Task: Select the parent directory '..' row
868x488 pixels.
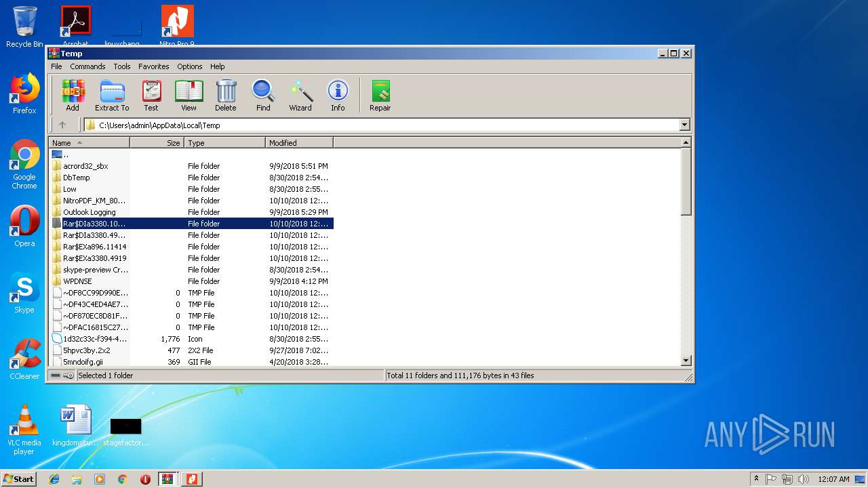Action: tap(191, 155)
